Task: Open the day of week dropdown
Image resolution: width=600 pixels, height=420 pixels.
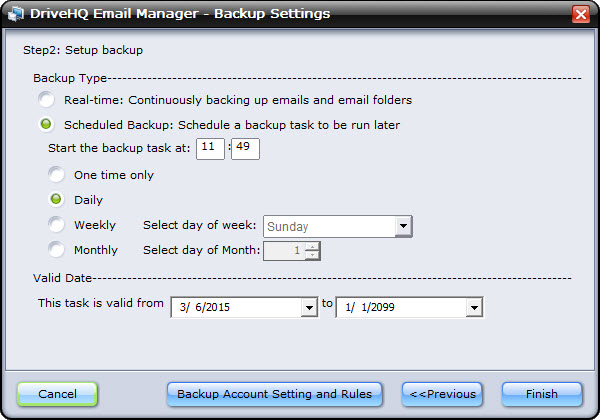Action: pos(403,226)
